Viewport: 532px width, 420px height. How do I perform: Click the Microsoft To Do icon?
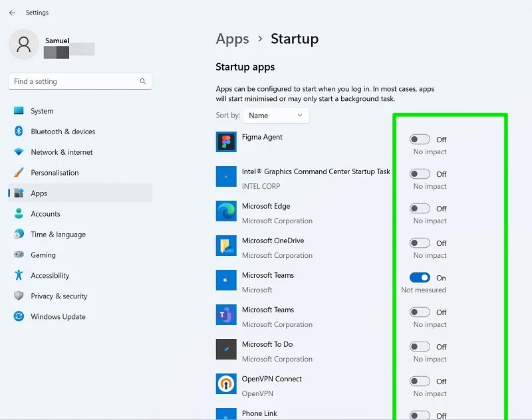(226, 350)
